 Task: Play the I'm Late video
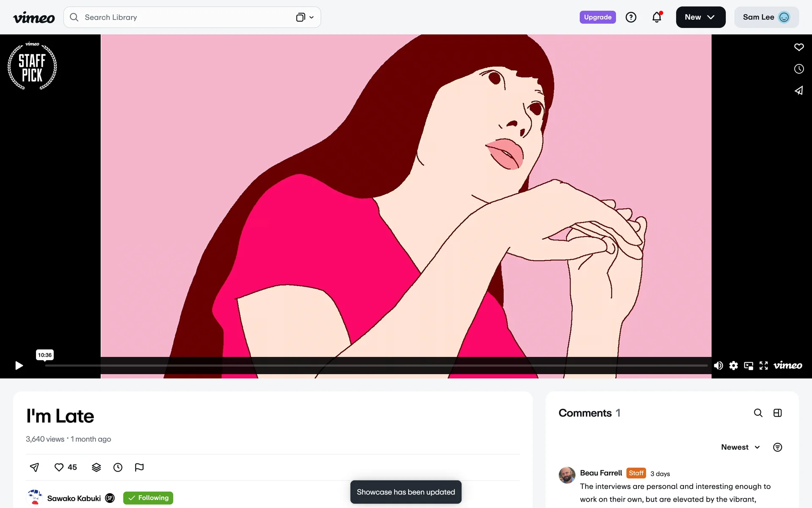point(19,365)
